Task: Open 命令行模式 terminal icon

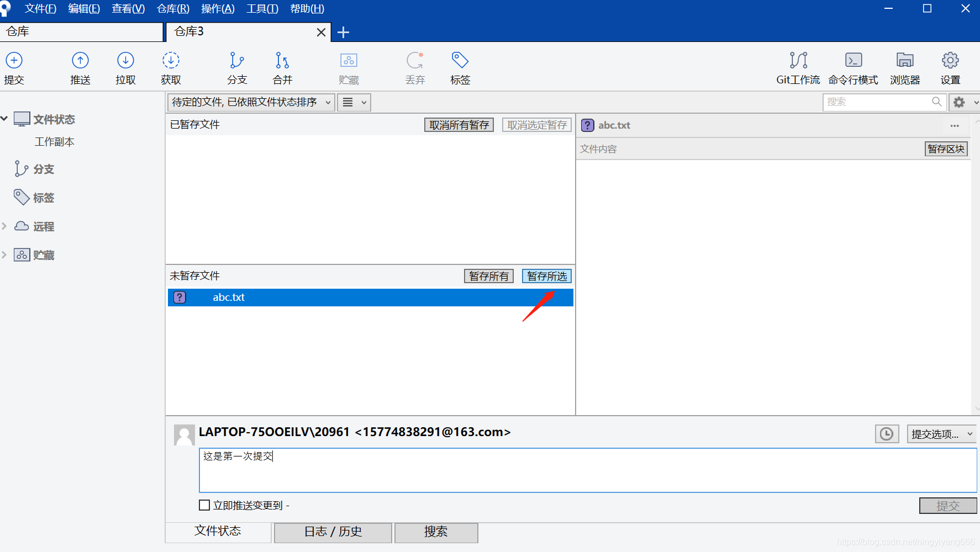Action: [x=853, y=60]
